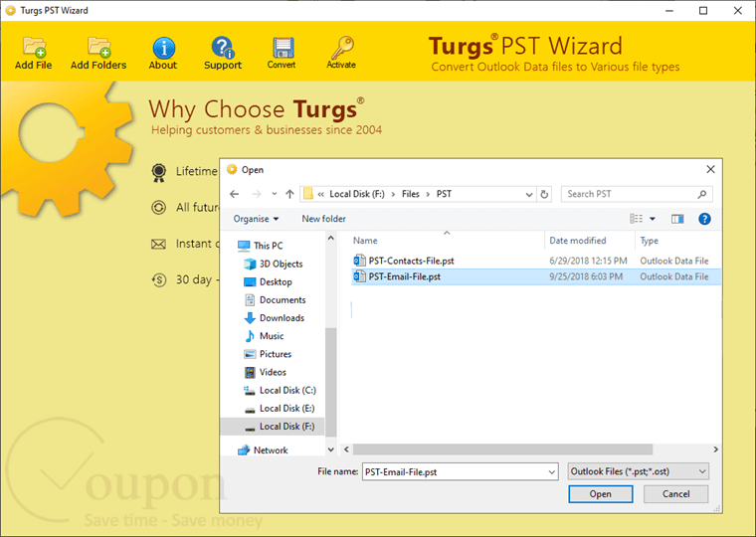Click navigation pane scroll down arrow
This screenshot has height=537, width=756.
tap(330, 449)
